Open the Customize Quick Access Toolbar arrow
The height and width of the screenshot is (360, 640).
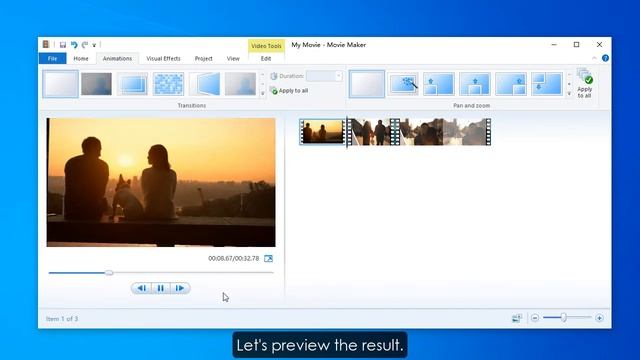(94, 45)
